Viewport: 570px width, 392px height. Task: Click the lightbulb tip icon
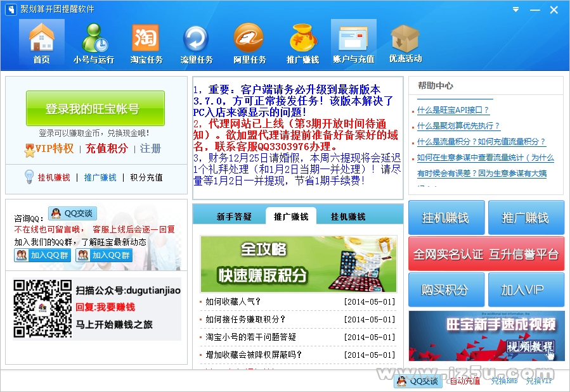(x=29, y=177)
